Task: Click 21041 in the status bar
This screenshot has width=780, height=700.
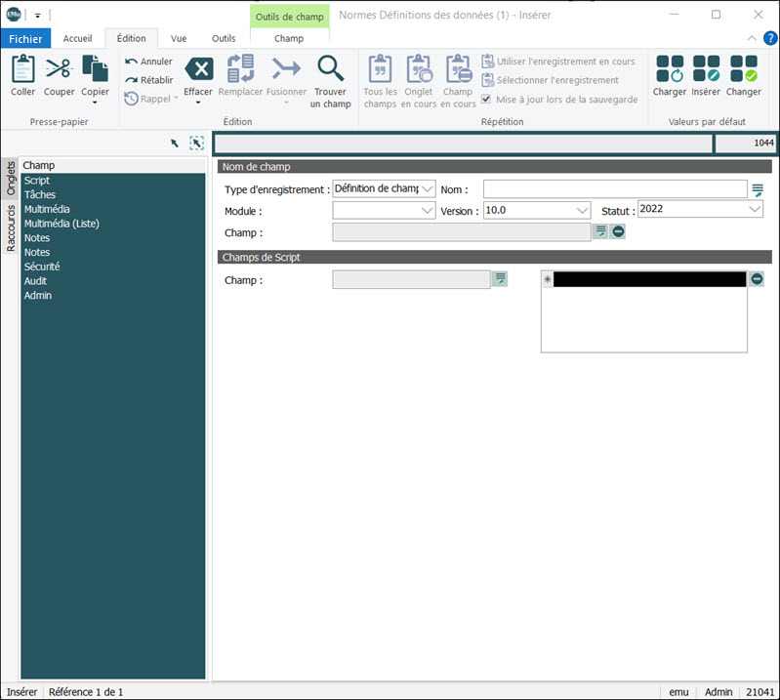Action: (x=760, y=692)
